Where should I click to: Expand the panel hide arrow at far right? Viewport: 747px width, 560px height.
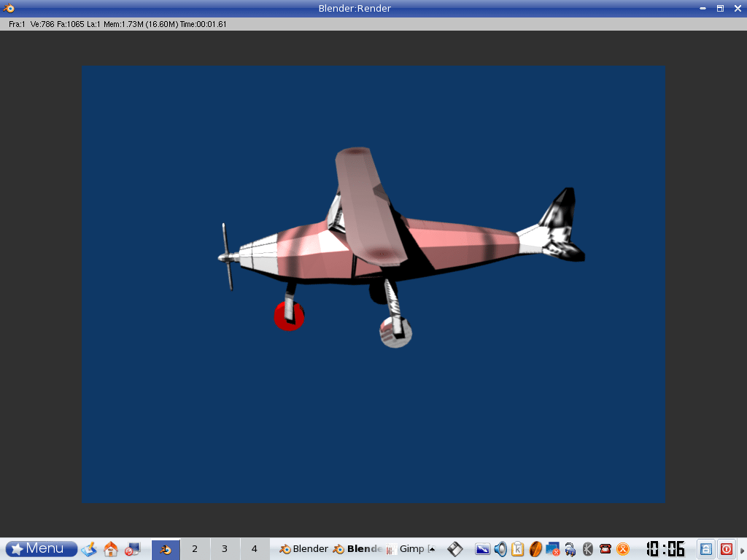[x=743, y=550]
